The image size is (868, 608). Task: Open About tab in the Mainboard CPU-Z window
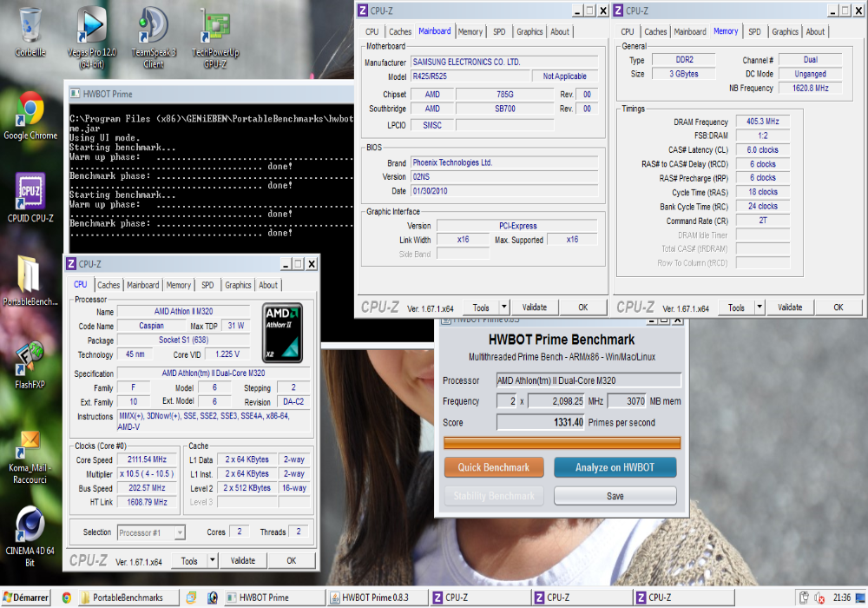coord(560,32)
